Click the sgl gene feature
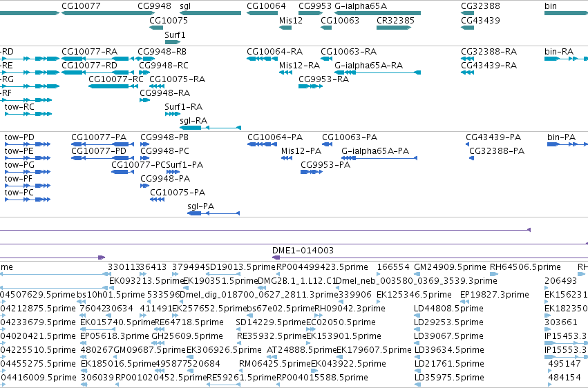This screenshot has height=388, width=588. pos(210,13)
